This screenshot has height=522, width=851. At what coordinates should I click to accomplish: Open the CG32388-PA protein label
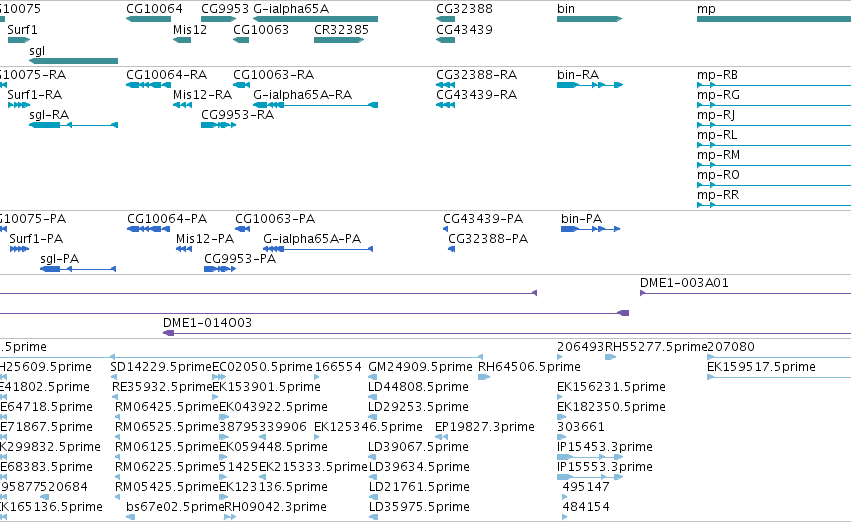[x=488, y=239]
